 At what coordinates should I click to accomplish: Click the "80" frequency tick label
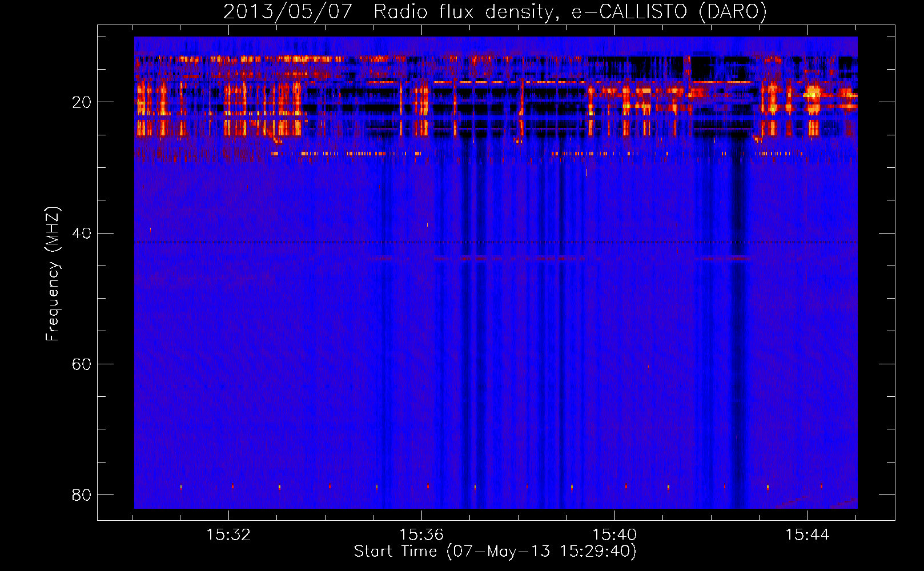[82, 494]
